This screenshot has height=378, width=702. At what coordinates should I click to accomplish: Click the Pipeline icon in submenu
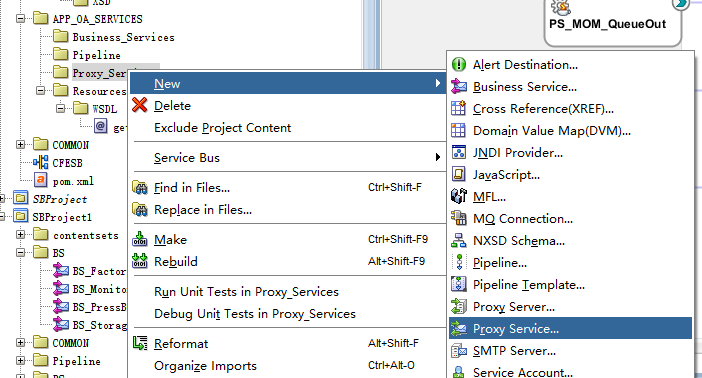459,262
